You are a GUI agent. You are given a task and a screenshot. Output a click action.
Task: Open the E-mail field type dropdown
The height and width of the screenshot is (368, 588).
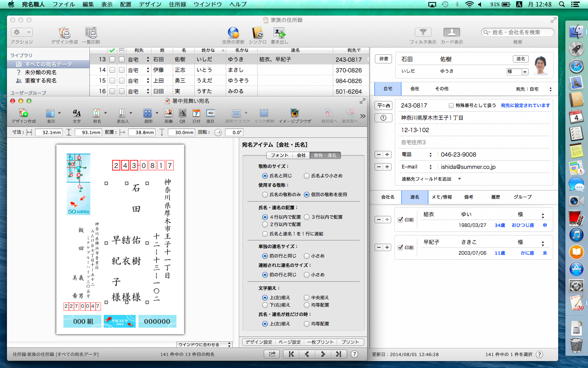417,167
